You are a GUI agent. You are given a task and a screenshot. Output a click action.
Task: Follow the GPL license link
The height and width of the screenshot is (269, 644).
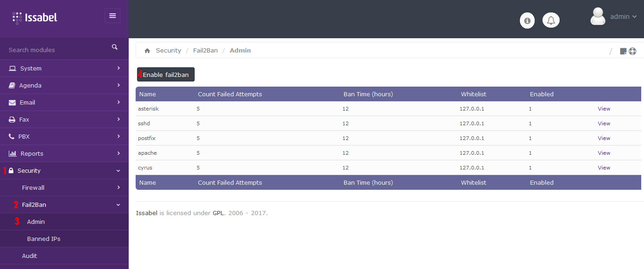click(x=218, y=213)
